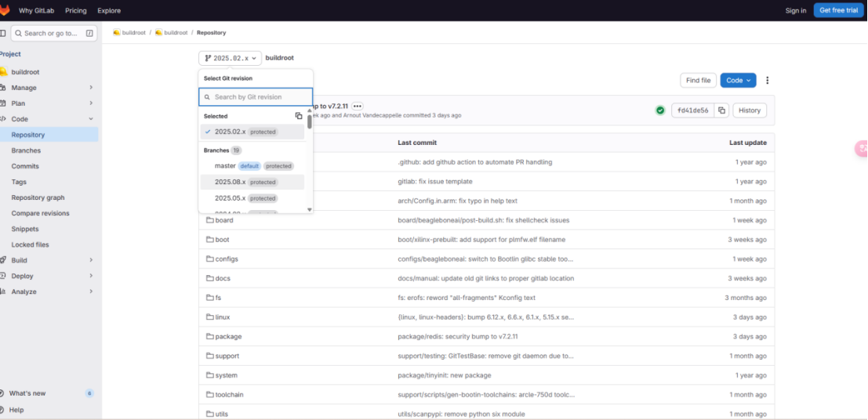Expand the Analyze sidebar section
868x420 pixels.
click(x=49, y=291)
